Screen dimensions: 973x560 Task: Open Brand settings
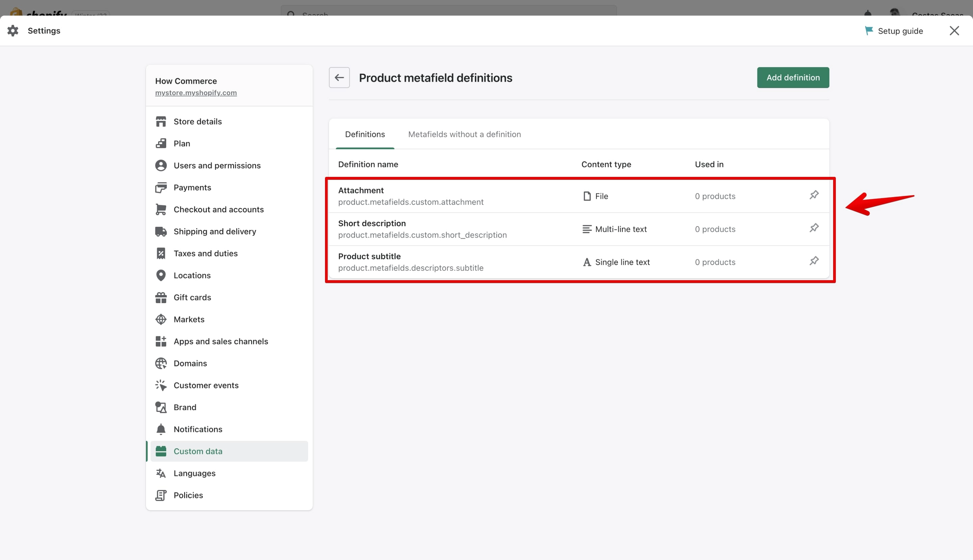(x=229, y=407)
